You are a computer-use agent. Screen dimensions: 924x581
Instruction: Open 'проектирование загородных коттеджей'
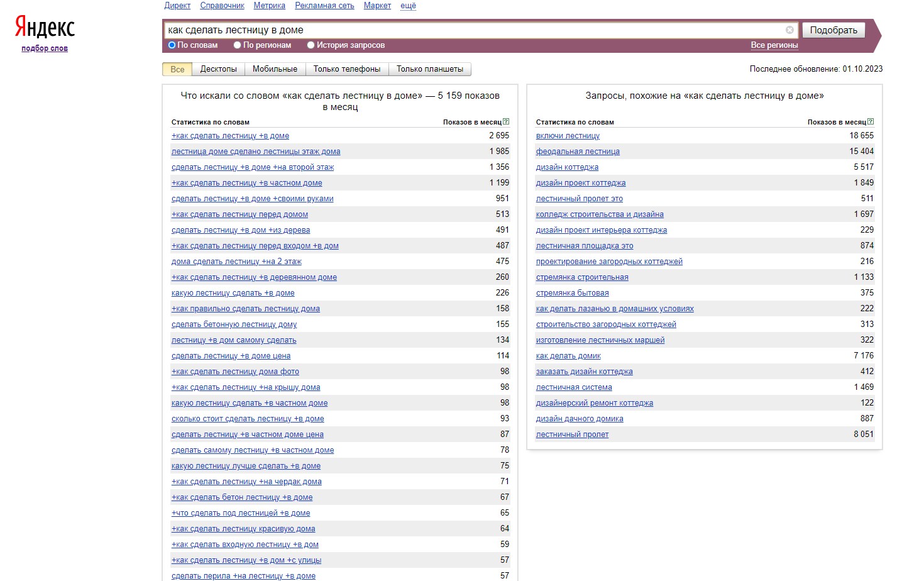click(609, 262)
